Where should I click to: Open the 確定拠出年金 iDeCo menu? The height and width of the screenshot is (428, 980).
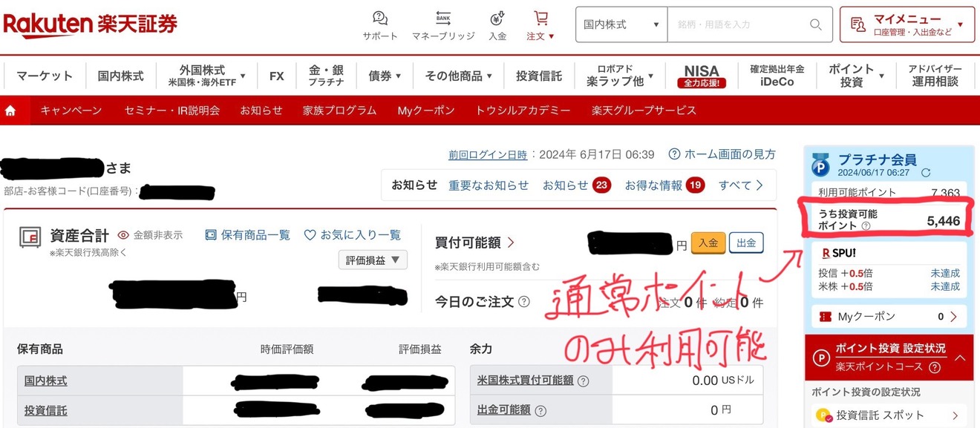777,76
